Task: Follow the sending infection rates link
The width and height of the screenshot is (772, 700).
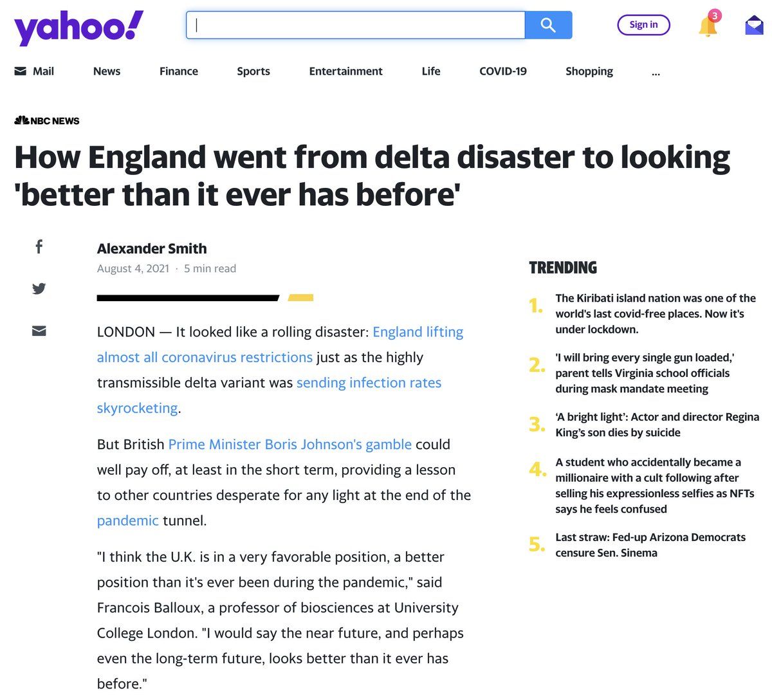Action: click(369, 383)
